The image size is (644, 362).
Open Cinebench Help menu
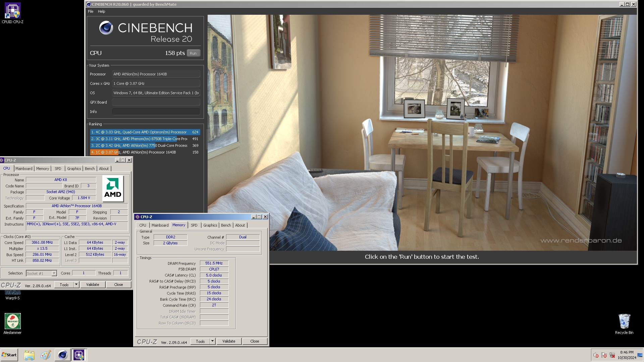click(x=101, y=11)
